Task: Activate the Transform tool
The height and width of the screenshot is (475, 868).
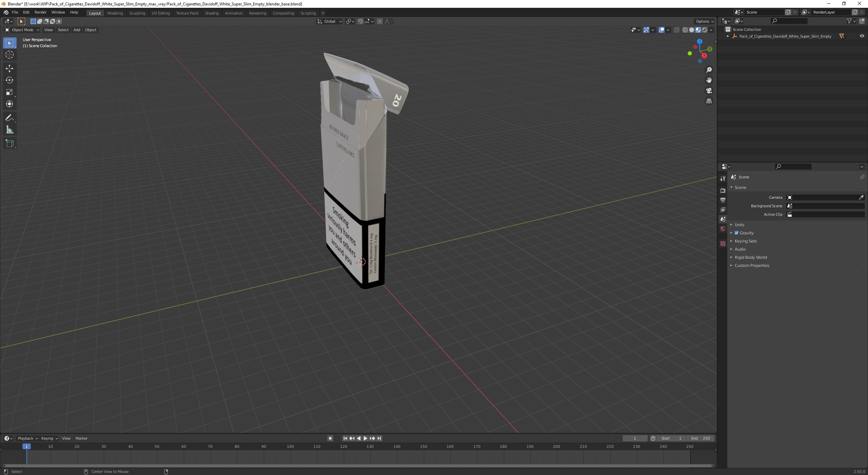Action: tap(9, 104)
